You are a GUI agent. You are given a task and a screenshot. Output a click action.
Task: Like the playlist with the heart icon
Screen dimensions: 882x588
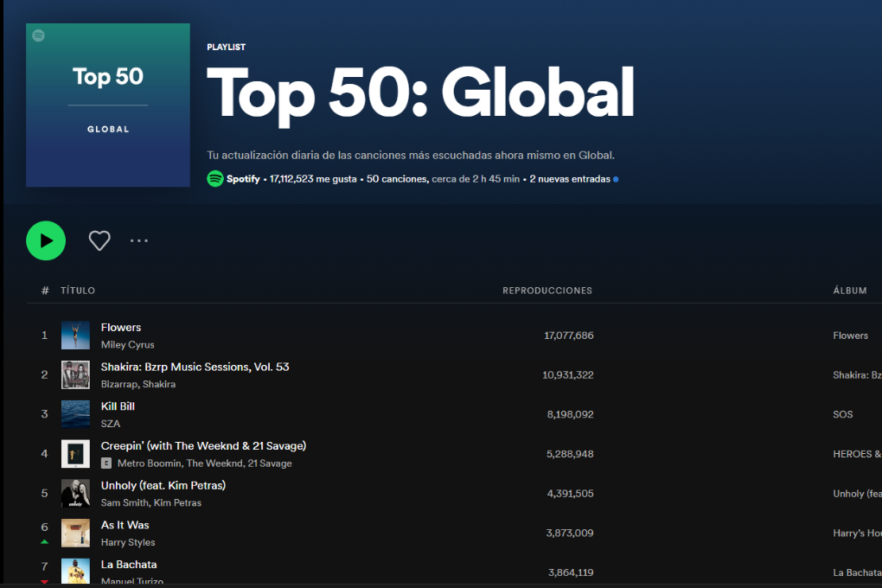pos(99,240)
